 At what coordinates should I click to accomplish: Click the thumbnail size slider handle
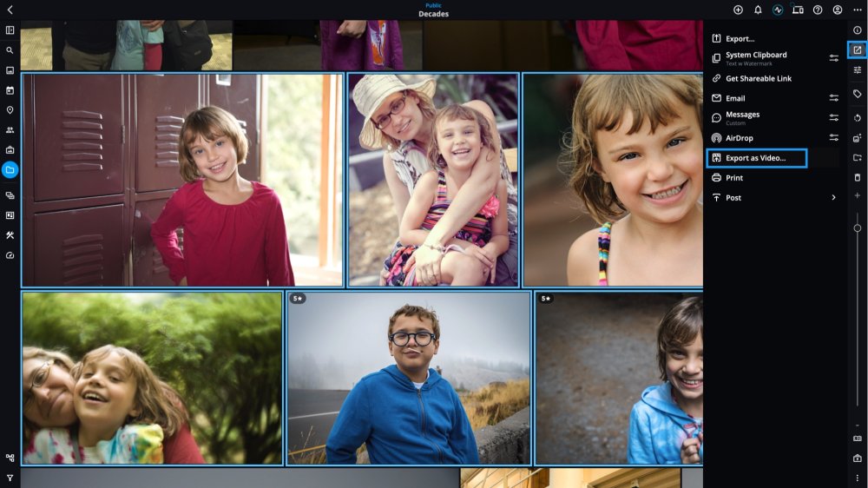pos(857,228)
